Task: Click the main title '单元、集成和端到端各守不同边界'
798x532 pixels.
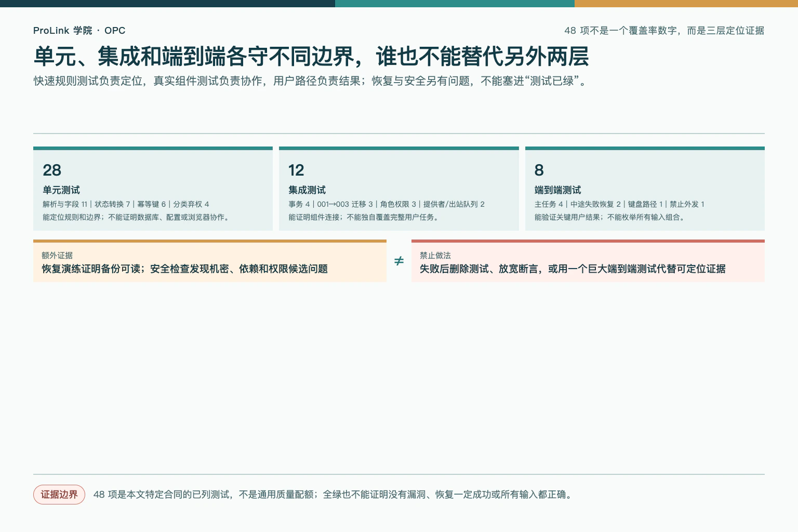Action: [x=311, y=57]
